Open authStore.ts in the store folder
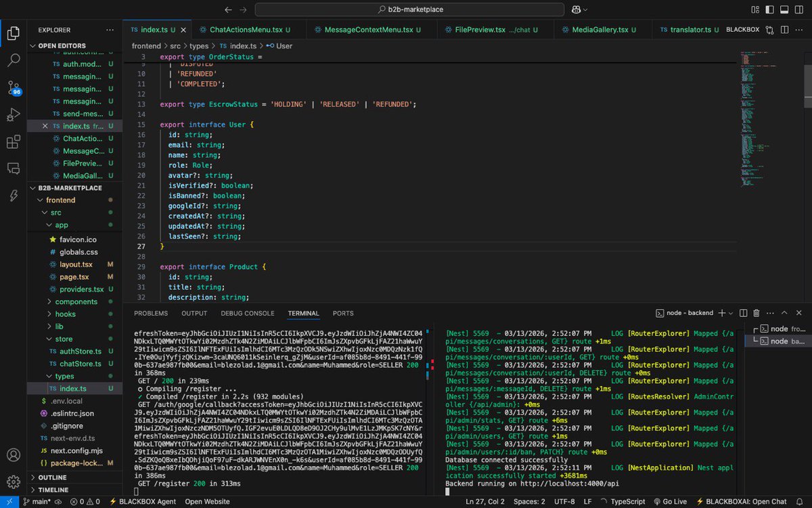The height and width of the screenshot is (508, 812). point(80,352)
